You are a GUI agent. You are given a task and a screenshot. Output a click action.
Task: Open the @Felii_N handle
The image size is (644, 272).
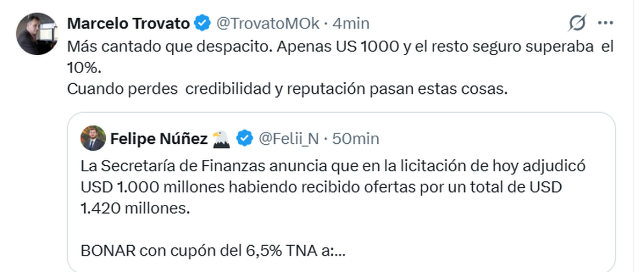point(289,139)
